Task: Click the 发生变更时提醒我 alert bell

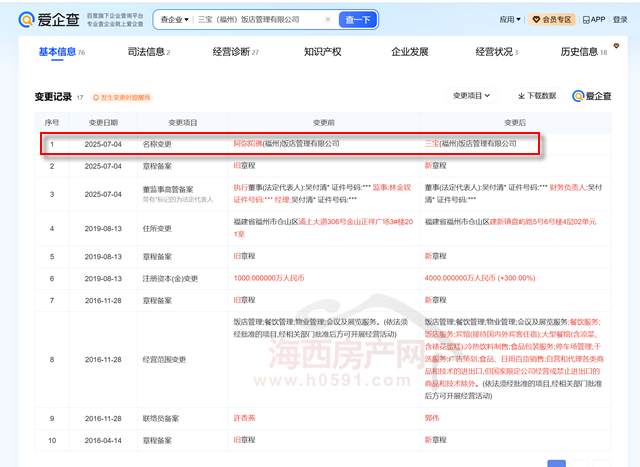Action: point(121,97)
